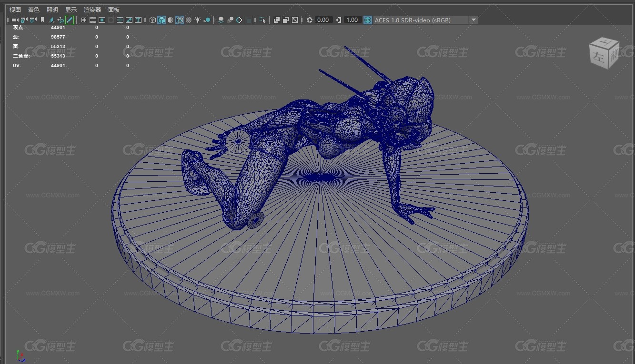The height and width of the screenshot is (364, 635).
Task: Click the Isolate Select icon
Action: 262,20
